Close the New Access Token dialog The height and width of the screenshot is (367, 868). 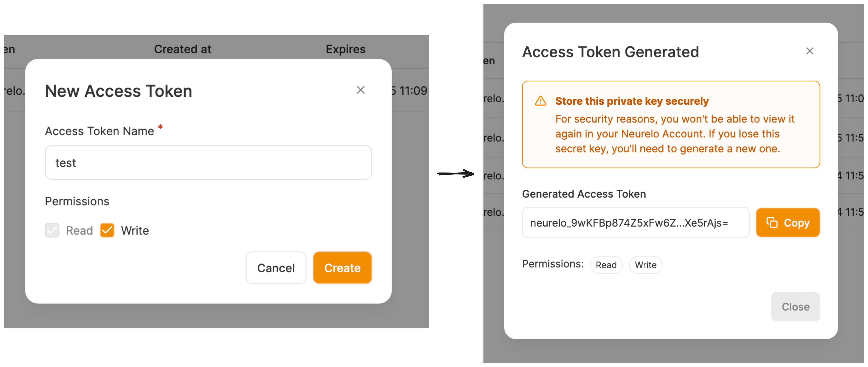[361, 90]
